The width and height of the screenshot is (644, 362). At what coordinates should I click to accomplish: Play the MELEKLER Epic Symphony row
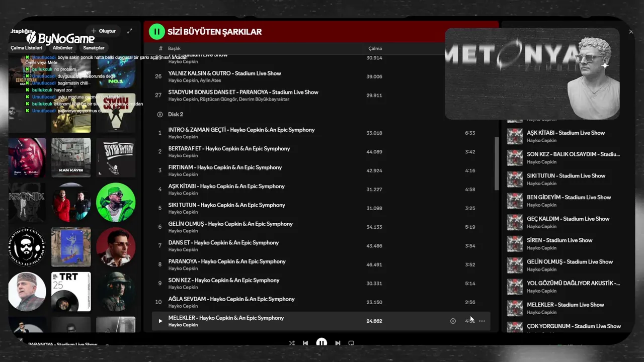(x=160, y=321)
